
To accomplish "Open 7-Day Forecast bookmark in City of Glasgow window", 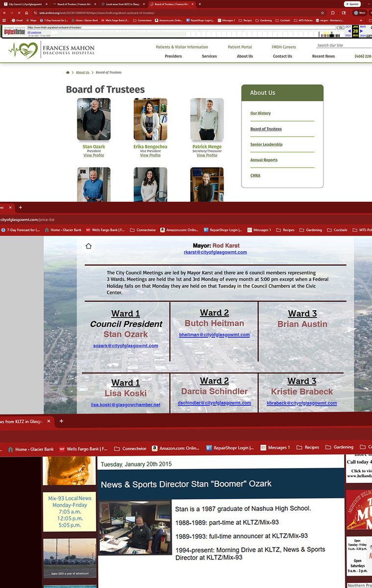I will tap(20, 230).
